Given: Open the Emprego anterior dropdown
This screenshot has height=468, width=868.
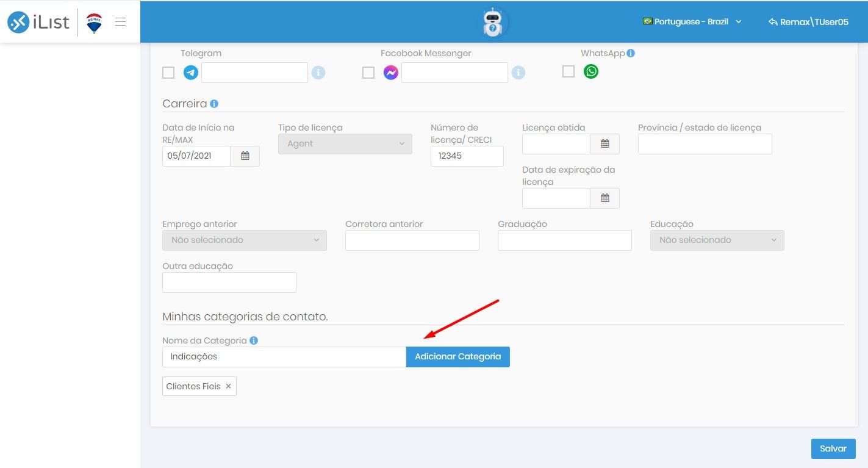Looking at the screenshot, I should coord(245,240).
